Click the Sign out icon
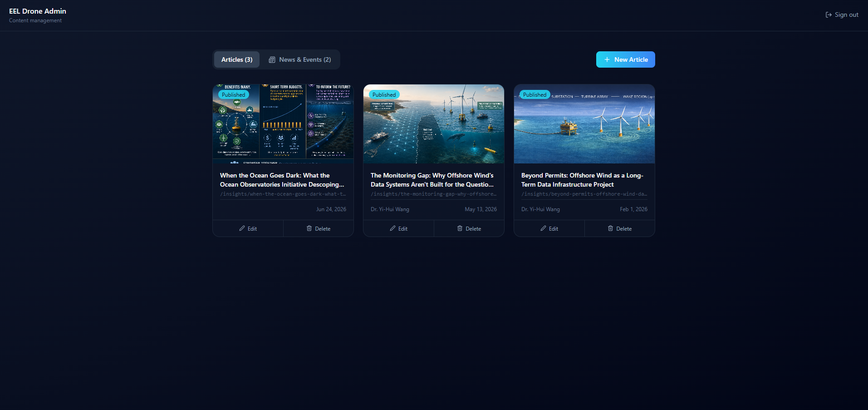868x410 pixels. [x=829, y=15]
